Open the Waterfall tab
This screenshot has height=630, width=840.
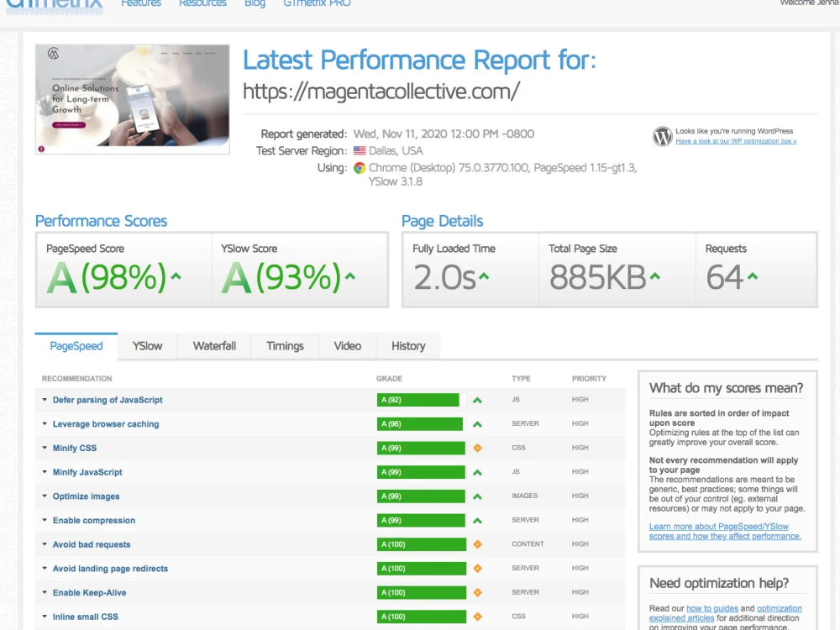(214, 346)
